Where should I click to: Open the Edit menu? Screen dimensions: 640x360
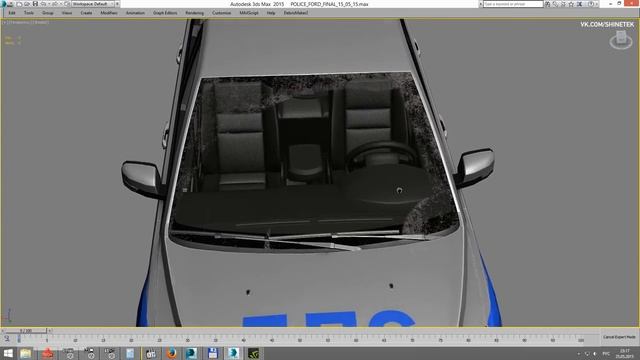coord(12,13)
